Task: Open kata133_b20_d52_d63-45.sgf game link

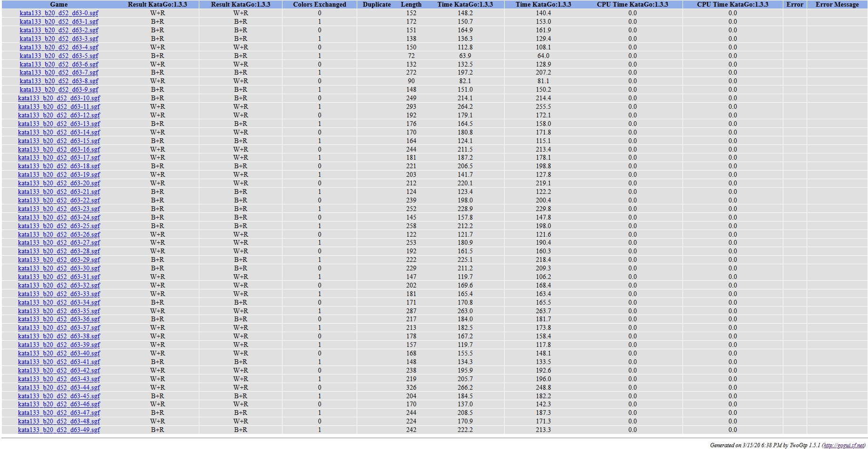Action: (x=59, y=396)
